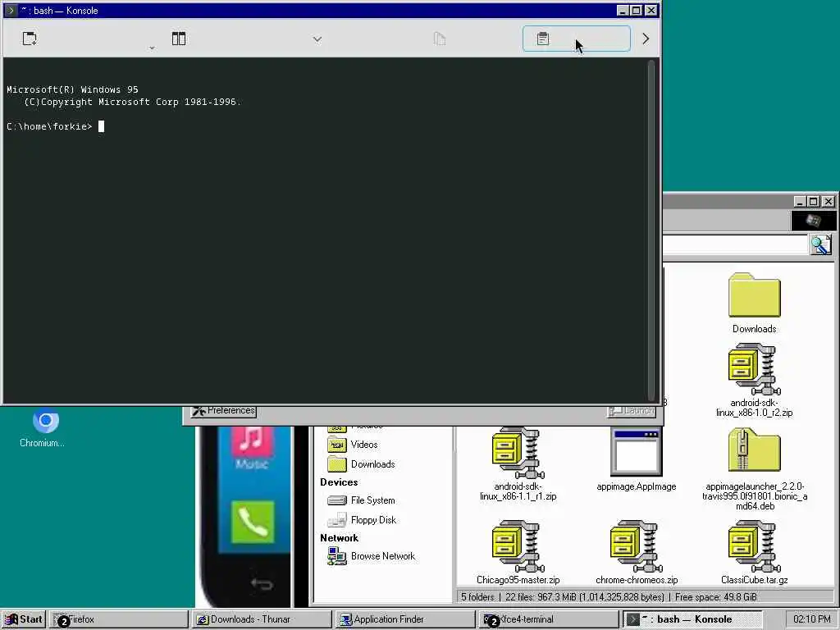Click the 02:10 PM taskbar clock

[811, 619]
